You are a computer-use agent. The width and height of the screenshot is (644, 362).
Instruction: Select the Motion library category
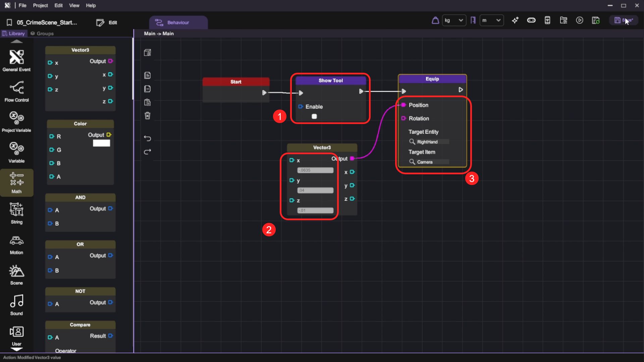click(x=16, y=245)
